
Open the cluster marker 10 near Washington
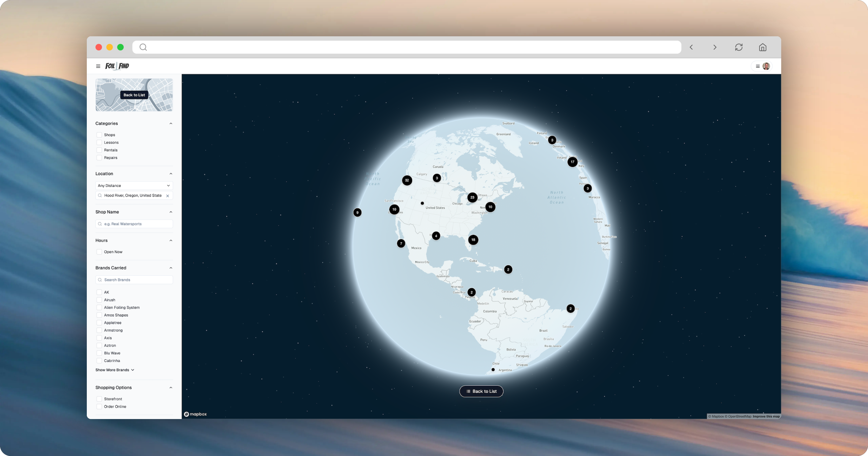click(x=490, y=207)
